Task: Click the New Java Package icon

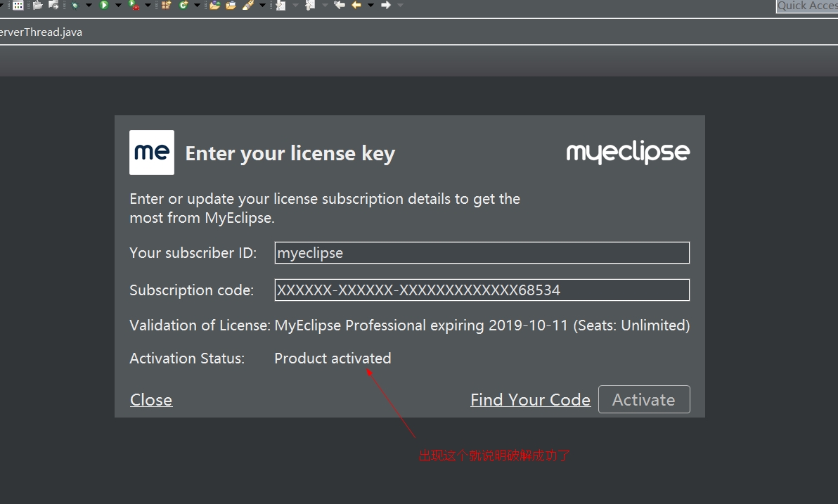Action: (x=166, y=5)
